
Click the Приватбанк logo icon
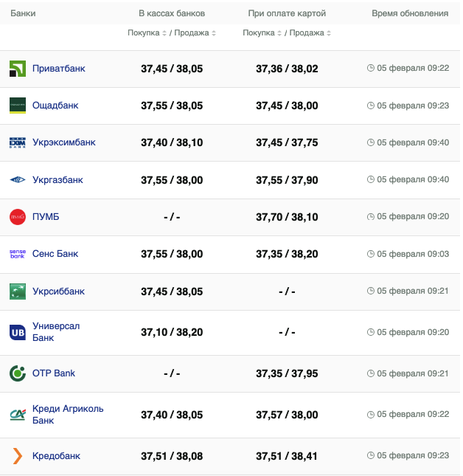pos(18,69)
